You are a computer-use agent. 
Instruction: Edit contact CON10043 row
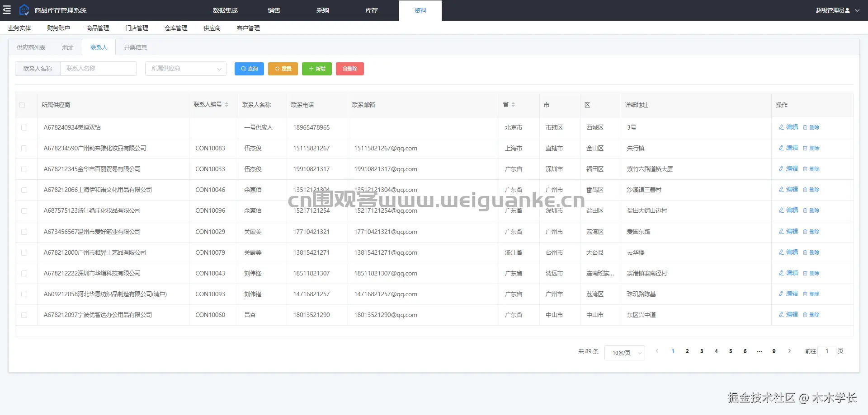coord(788,273)
